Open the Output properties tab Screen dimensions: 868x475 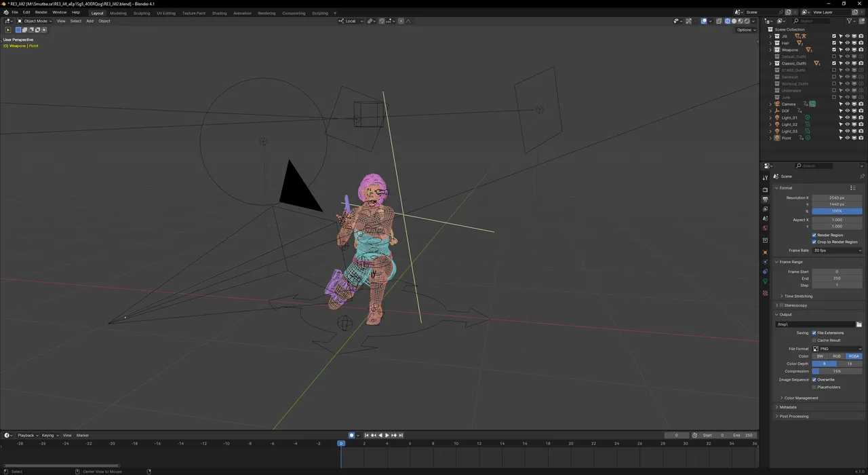click(766, 199)
